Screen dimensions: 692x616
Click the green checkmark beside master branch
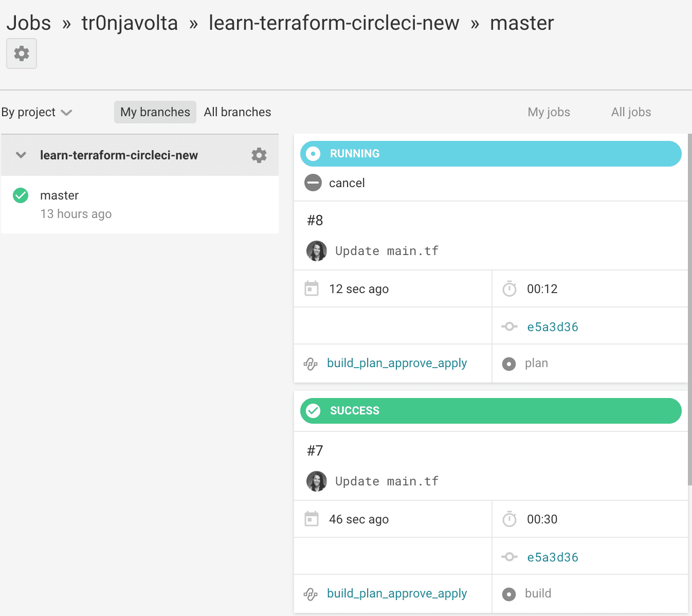20,195
